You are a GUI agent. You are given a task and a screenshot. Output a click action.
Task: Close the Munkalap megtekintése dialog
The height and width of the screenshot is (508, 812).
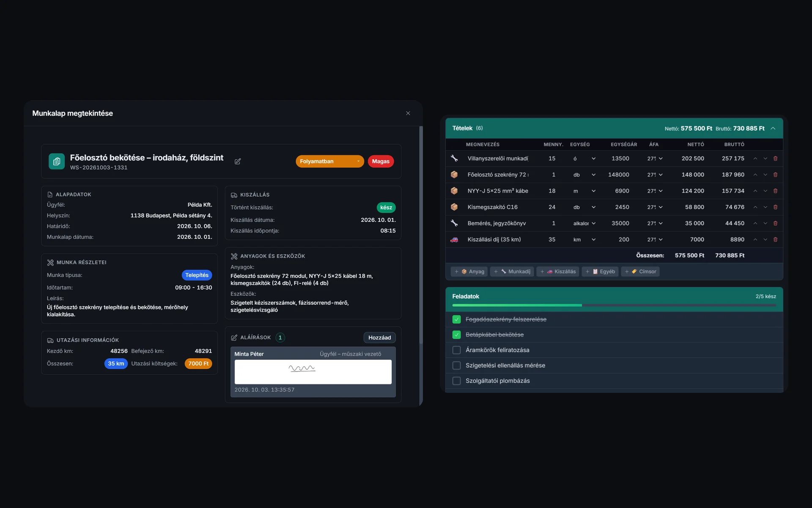point(408,113)
